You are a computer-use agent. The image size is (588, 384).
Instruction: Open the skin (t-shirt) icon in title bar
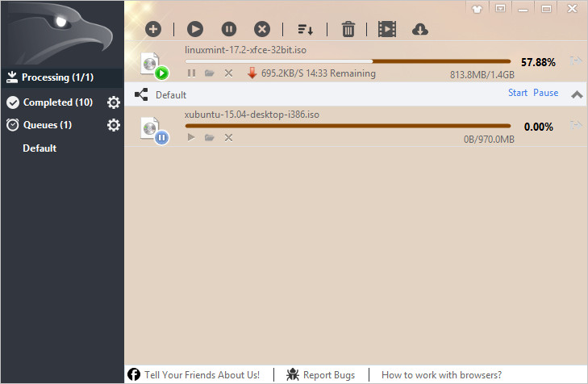point(477,9)
